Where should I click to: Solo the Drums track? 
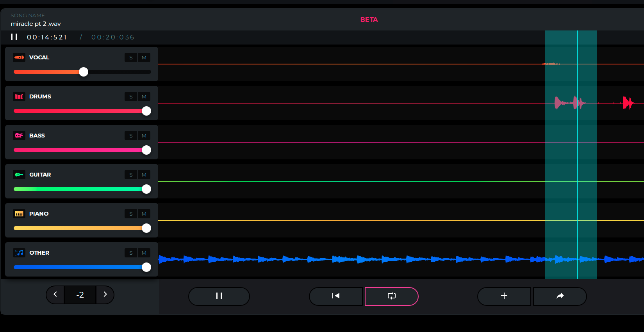[131, 96]
